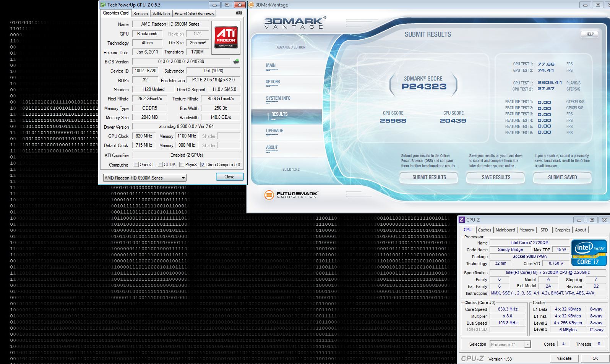Screen dimensions: 610x364
Task: Click the Subvendor Dell (1028) field
Action: (x=213, y=71)
